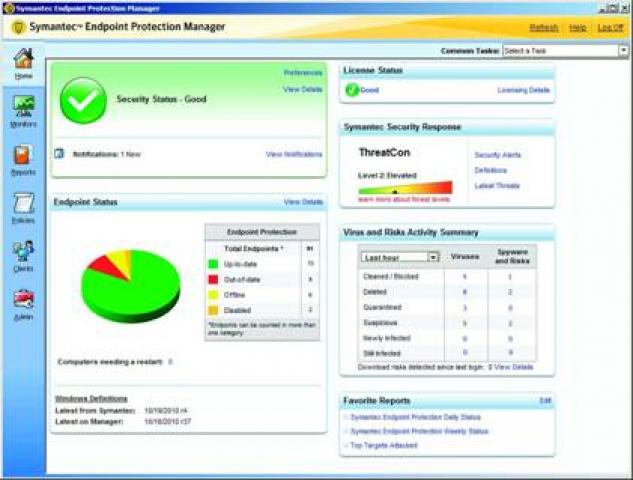Open the Common Tasks dropdown arrow
633x480 pixels.
[x=624, y=50]
